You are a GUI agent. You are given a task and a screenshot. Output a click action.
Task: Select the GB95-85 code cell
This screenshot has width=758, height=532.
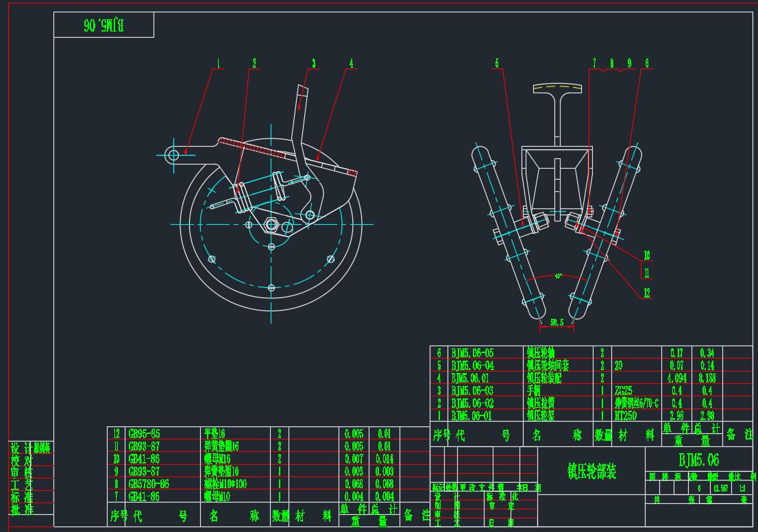point(147,434)
